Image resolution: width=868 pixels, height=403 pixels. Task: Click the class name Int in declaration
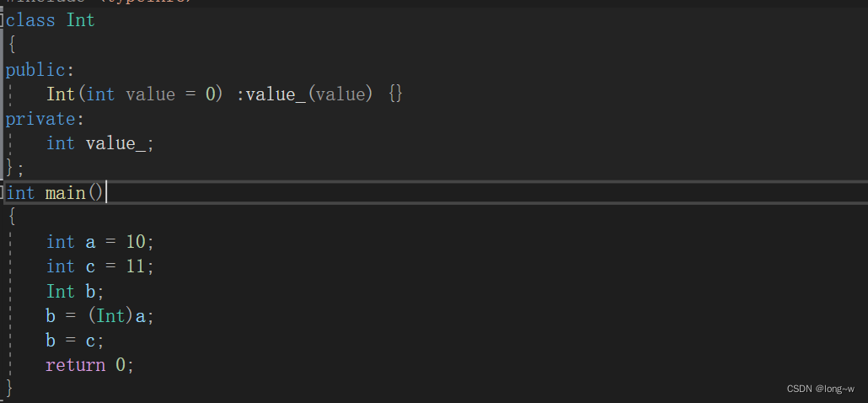(81, 20)
